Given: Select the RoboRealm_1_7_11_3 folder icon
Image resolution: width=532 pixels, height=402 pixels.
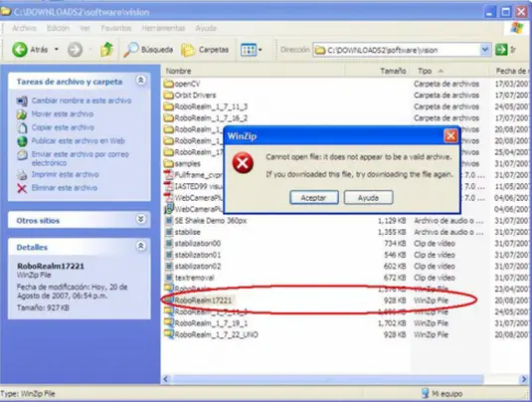Looking at the screenshot, I should click(x=169, y=106).
